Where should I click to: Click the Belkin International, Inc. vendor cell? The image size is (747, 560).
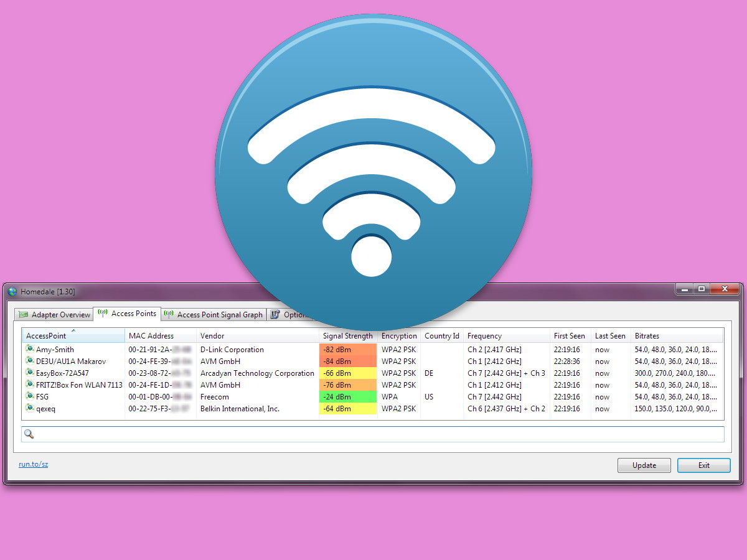(x=240, y=409)
